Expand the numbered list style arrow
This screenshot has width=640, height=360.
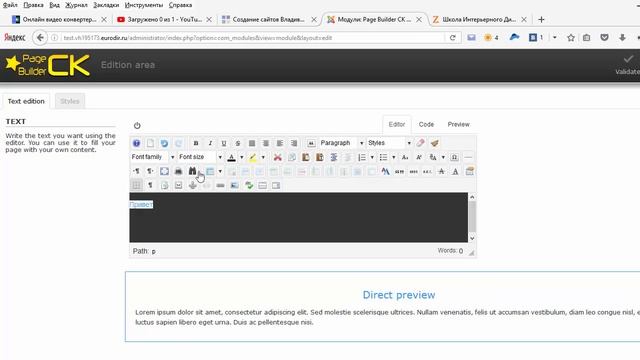pos(372,157)
